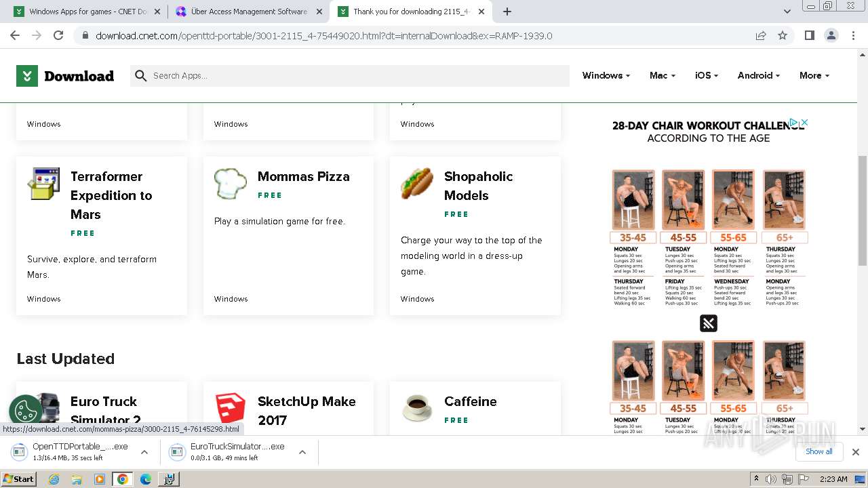Click the Shopaholic Models hot dog icon
868x488 pixels.
pyautogui.click(x=417, y=184)
